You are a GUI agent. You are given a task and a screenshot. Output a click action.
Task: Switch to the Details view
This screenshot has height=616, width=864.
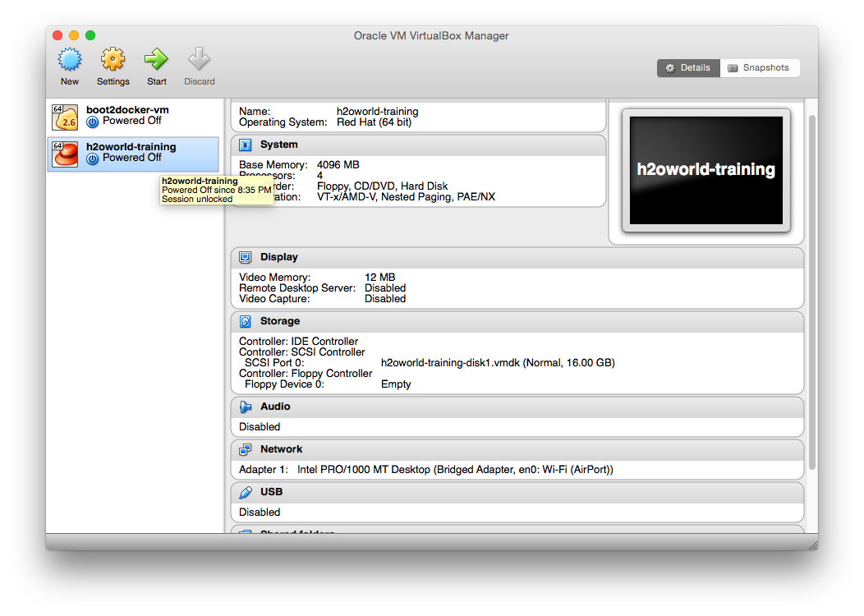coord(688,68)
